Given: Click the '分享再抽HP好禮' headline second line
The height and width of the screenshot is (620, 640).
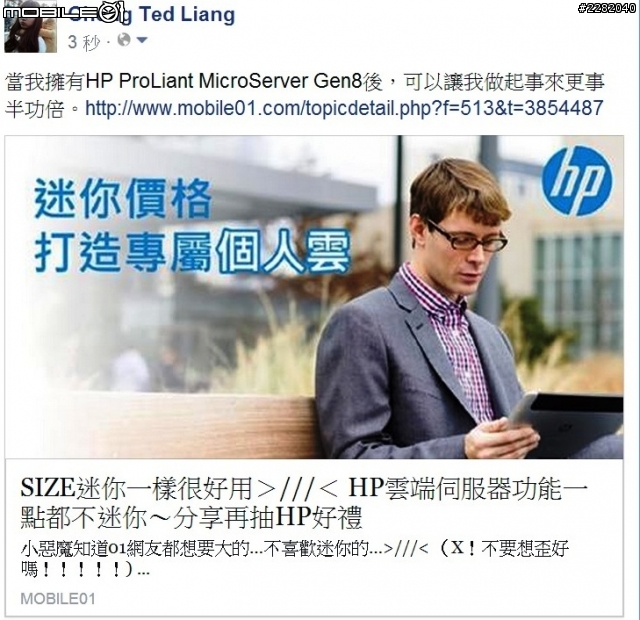Looking at the screenshot, I should click(x=268, y=518).
